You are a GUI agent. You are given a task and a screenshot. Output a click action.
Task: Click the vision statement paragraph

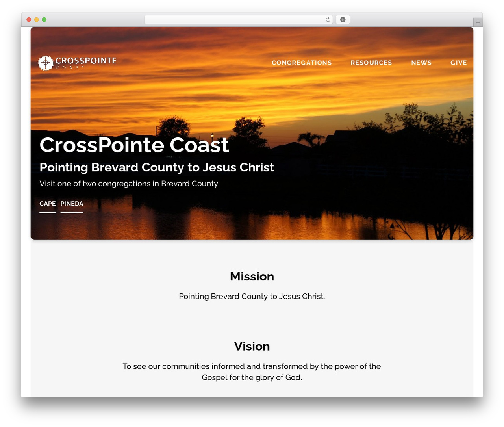coord(252,372)
